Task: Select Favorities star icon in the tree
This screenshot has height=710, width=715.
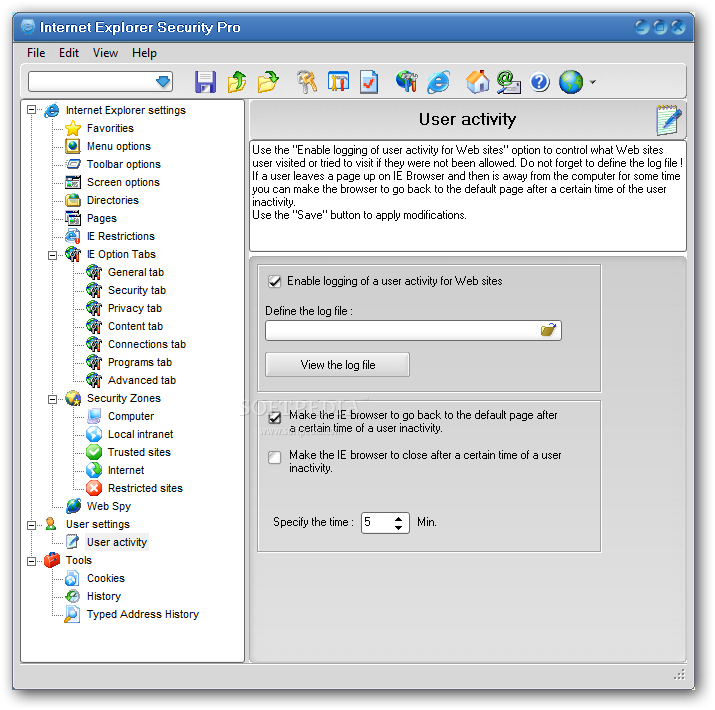Action: click(73, 129)
